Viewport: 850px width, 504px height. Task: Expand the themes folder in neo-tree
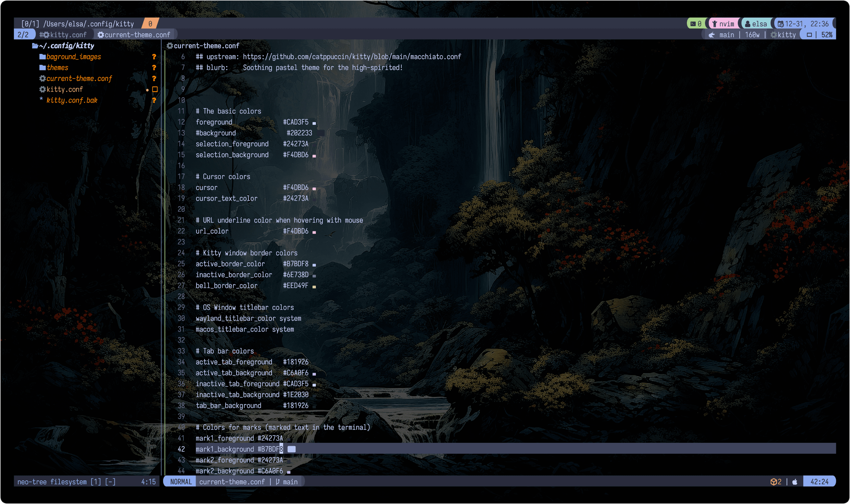point(57,68)
